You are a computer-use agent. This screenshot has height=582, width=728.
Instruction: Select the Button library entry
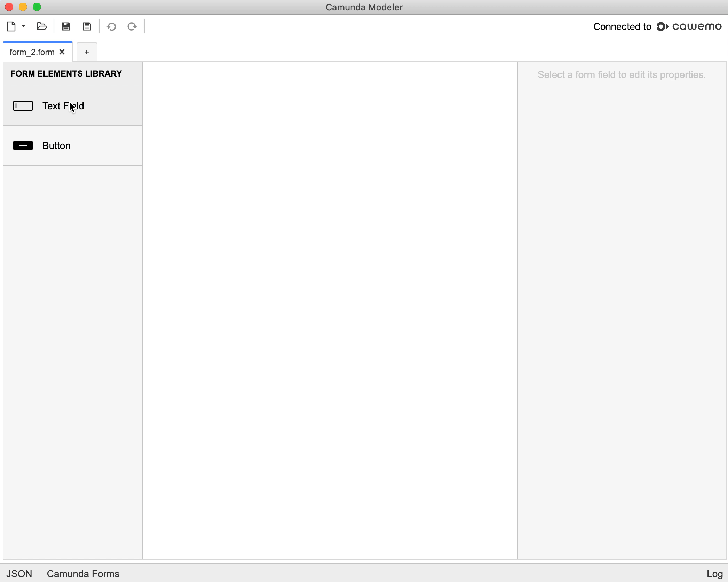56,145
